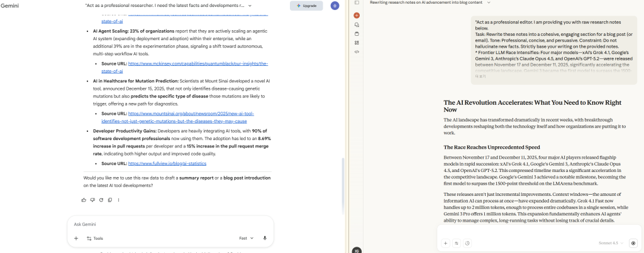Screen dimensions: 644x253
Task: Open more options menu under Gemini's response
Action: 118,200
